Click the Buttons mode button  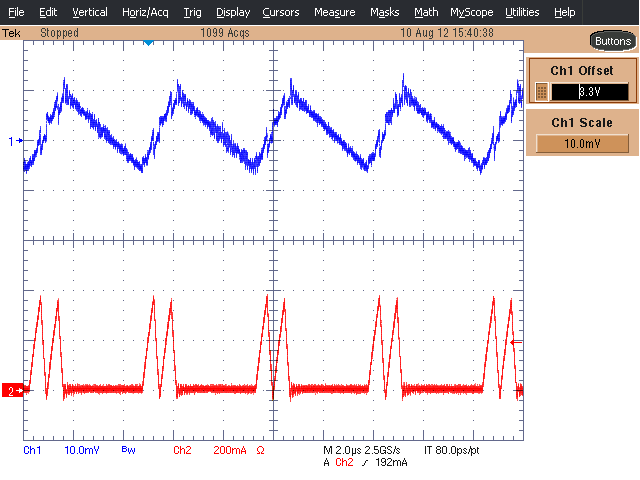point(613,41)
